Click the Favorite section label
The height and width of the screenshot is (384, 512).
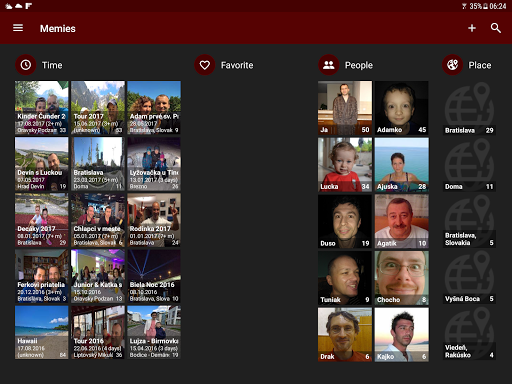pyautogui.click(x=237, y=65)
